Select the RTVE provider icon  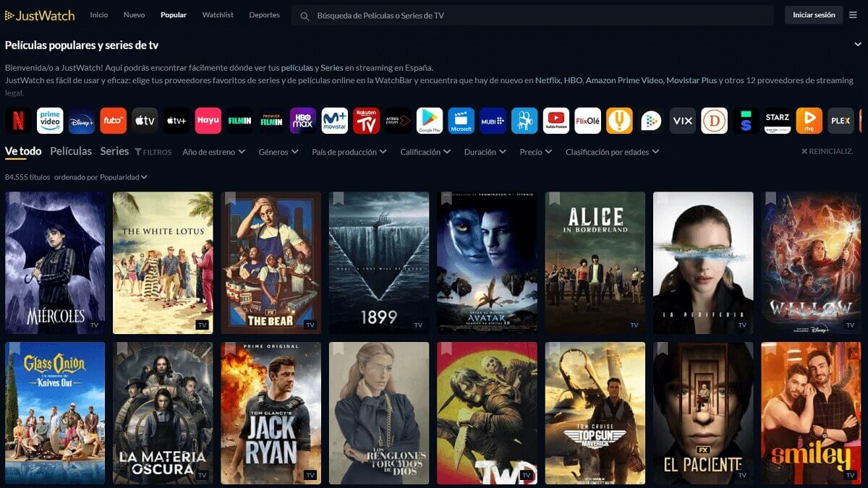[809, 121]
